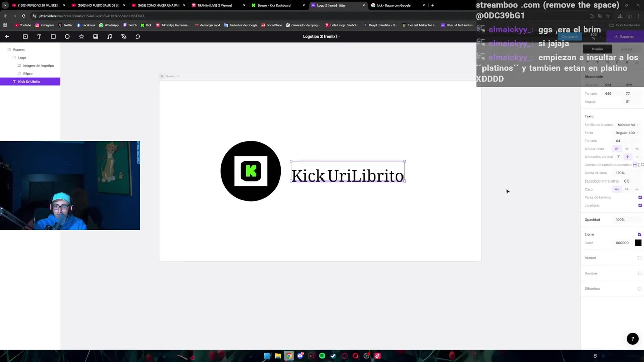644x362 pixels.
Task: Click the Exportar button
Action: [624, 36]
